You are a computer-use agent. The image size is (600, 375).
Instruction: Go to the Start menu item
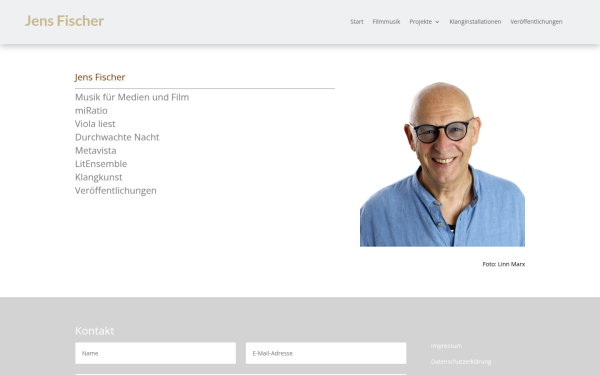(x=357, y=22)
